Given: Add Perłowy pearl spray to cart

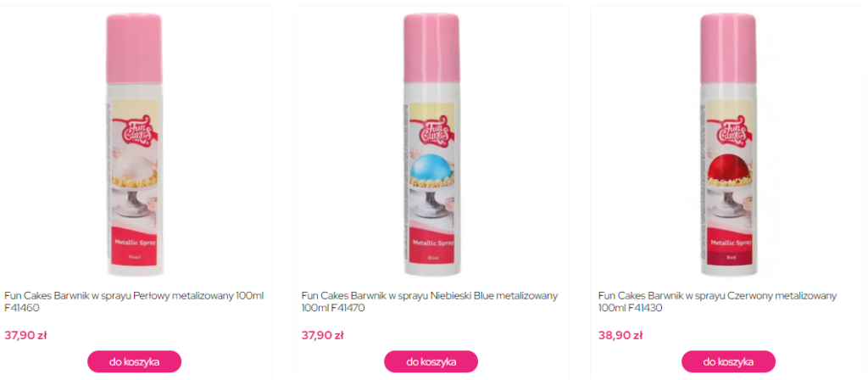Looking at the screenshot, I should tap(135, 361).
